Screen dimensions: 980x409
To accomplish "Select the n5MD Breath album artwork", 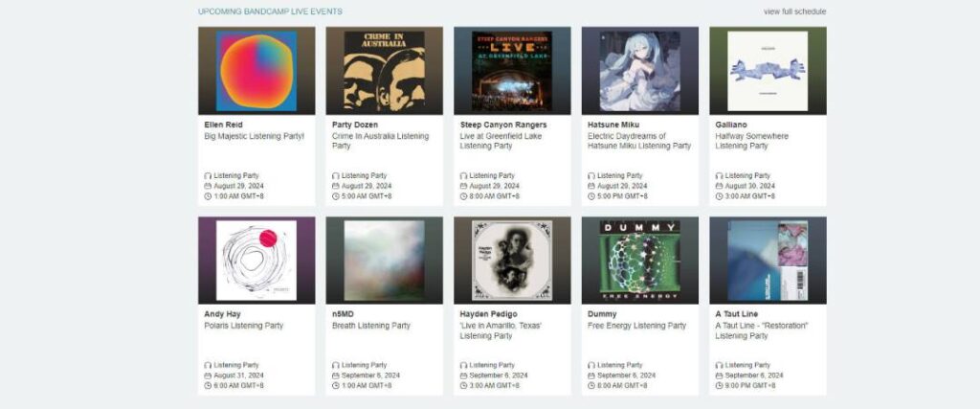I will coord(385,261).
